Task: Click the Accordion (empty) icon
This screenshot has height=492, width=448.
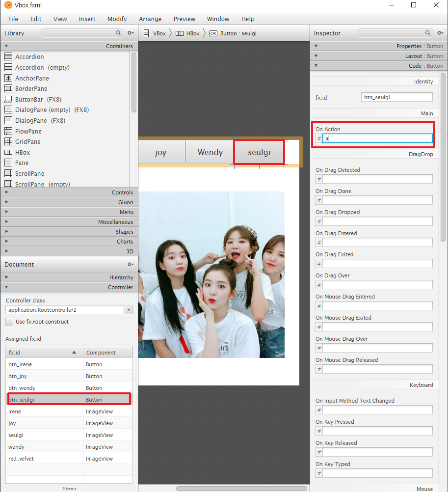Action: pos(8,67)
